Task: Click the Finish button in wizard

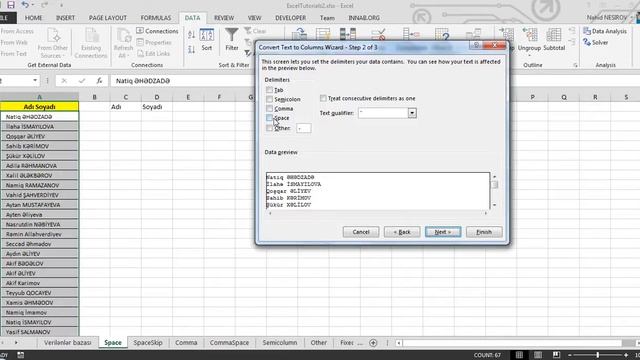Action: click(x=484, y=232)
